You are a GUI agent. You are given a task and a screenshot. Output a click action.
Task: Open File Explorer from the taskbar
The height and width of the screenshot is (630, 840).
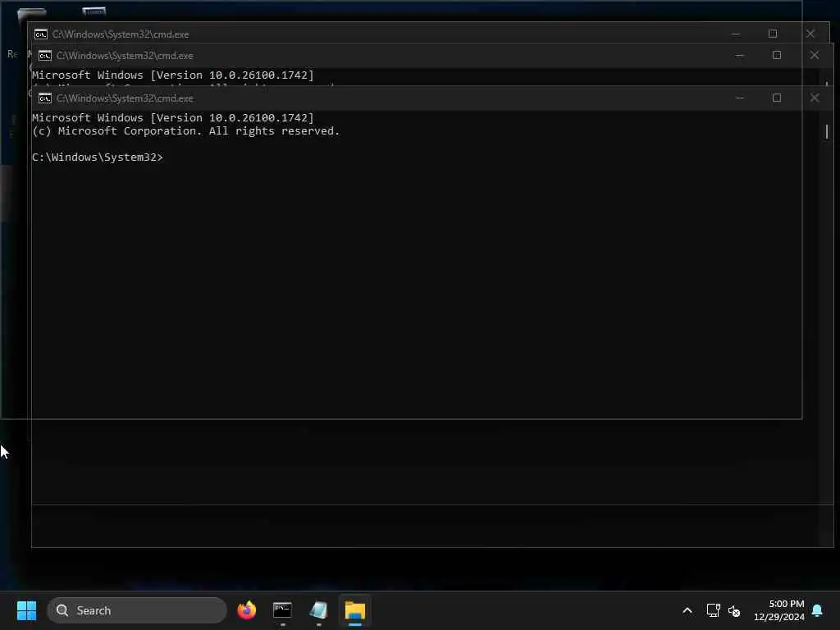354,610
